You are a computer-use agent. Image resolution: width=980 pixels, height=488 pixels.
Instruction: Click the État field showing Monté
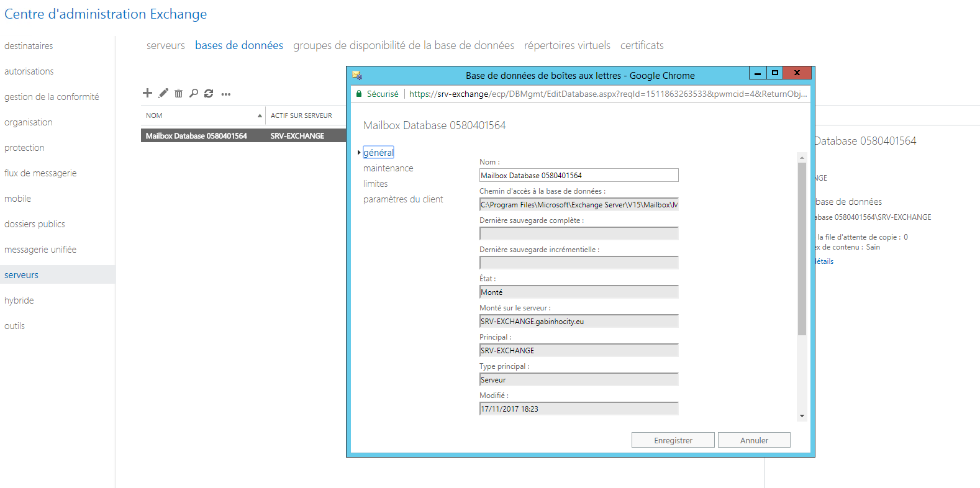579,292
